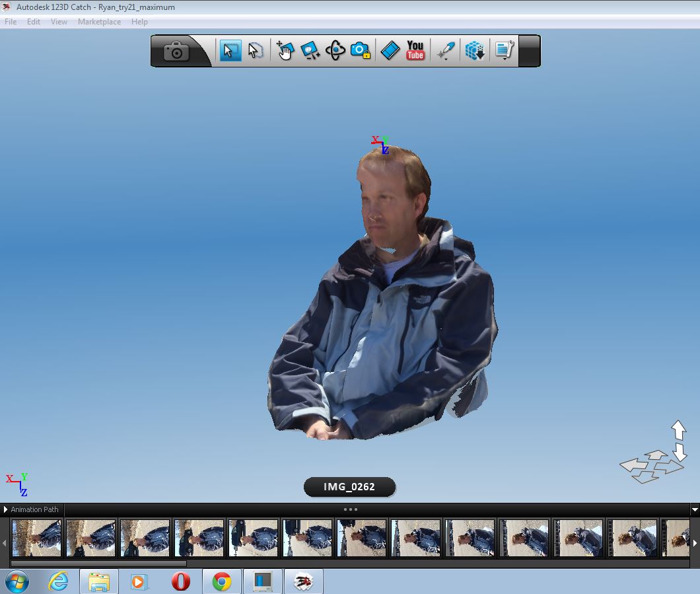Open the File menu

coord(11,21)
